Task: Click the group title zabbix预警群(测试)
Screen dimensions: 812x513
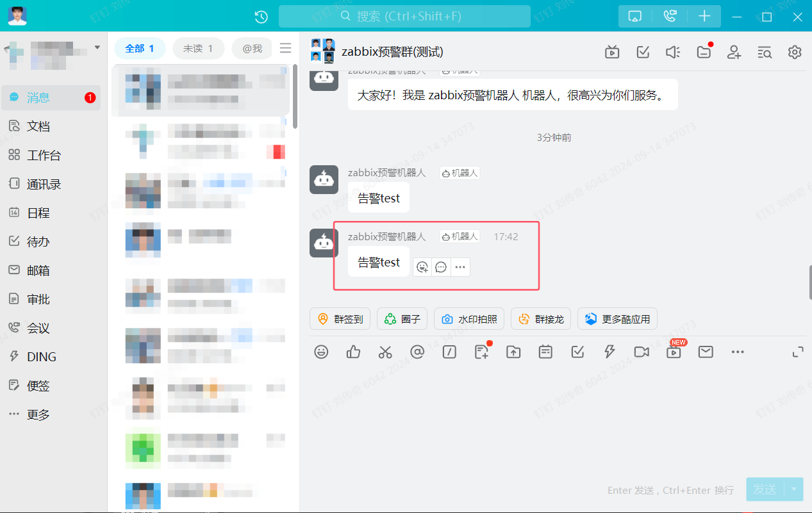Action: [392, 51]
